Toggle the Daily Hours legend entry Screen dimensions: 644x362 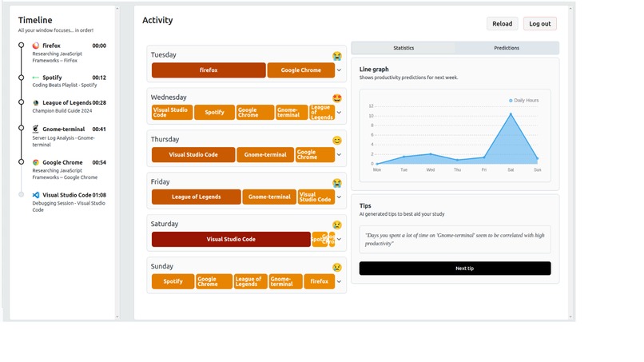(523, 100)
